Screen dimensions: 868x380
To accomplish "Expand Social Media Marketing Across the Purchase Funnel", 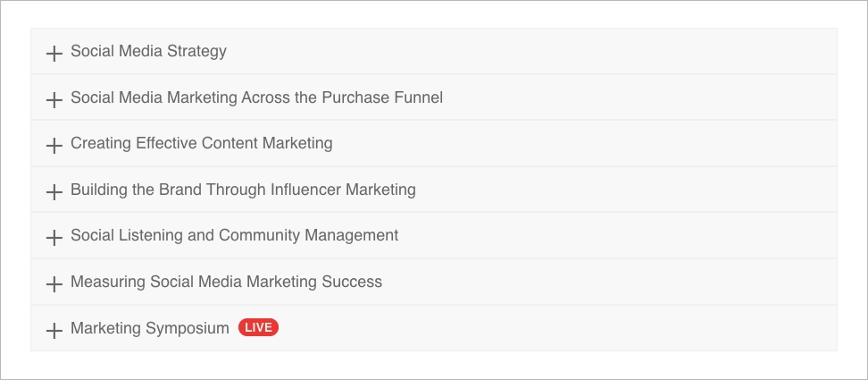I will (256, 97).
